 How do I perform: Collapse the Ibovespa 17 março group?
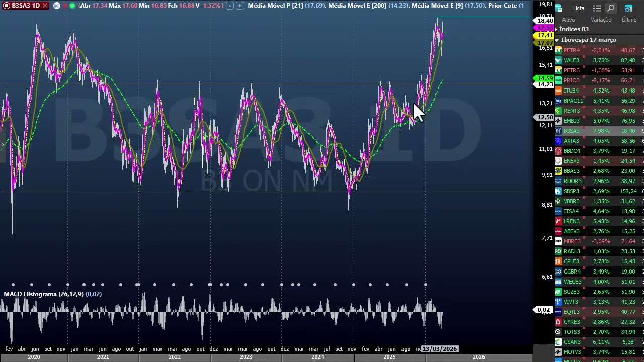557,40
